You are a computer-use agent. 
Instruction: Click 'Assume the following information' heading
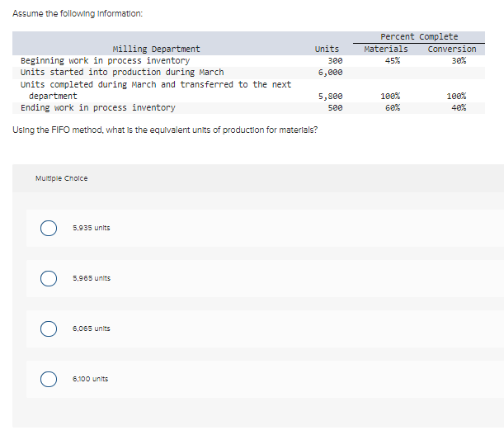(78, 13)
